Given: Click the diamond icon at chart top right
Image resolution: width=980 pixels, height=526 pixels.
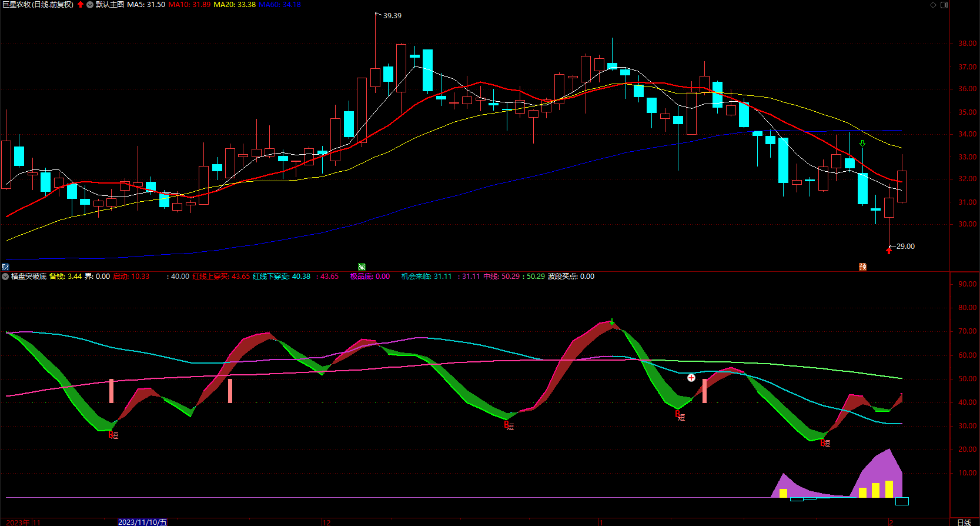Looking at the screenshot, I should click(933, 5).
